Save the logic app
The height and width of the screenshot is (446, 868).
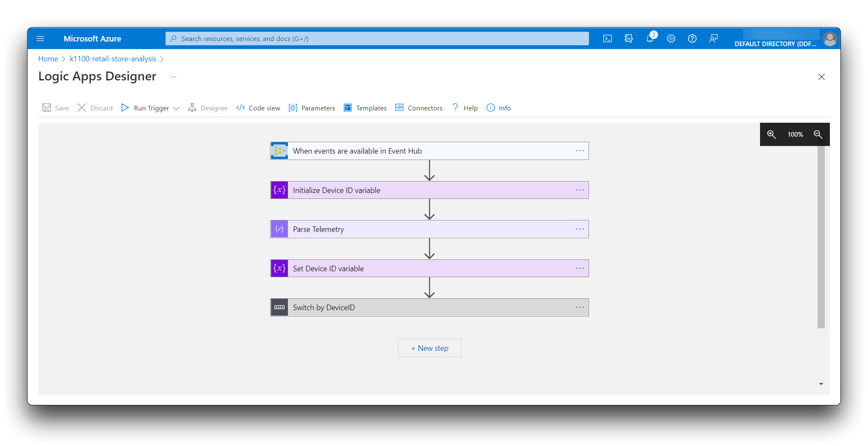(55, 108)
